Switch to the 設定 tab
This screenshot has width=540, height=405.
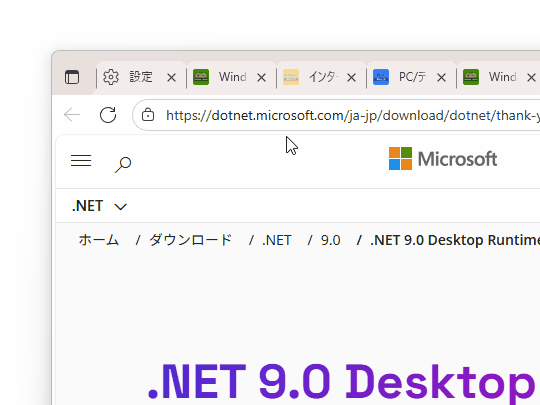(x=141, y=77)
